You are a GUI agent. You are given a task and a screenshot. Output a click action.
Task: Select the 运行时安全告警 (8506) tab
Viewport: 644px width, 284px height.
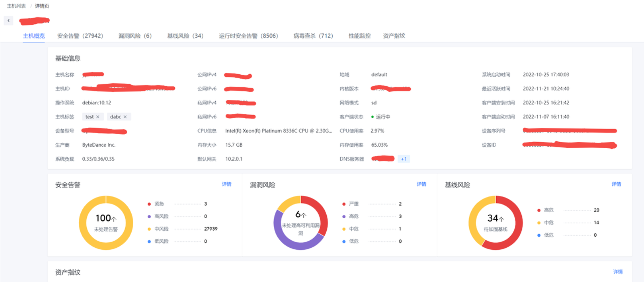249,36
